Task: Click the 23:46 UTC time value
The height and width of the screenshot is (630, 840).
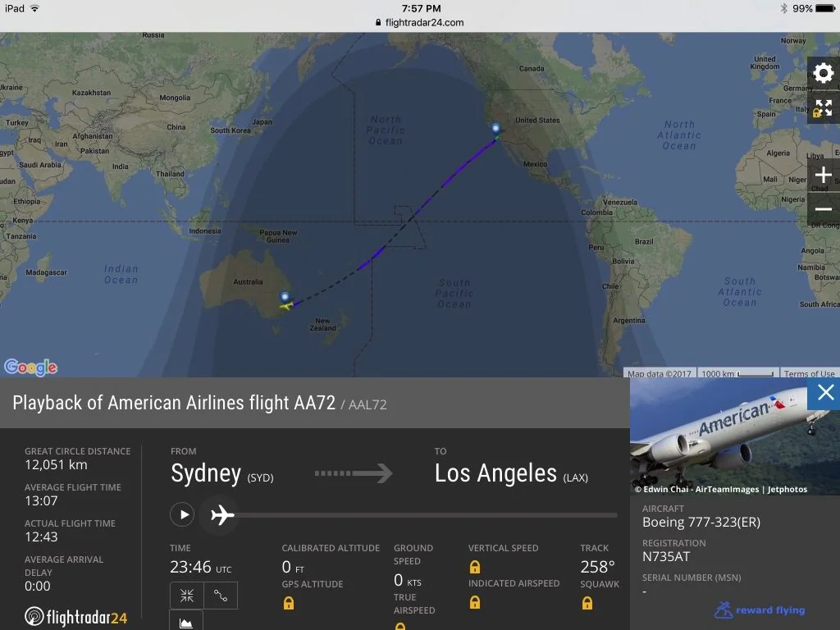Action: (x=200, y=567)
